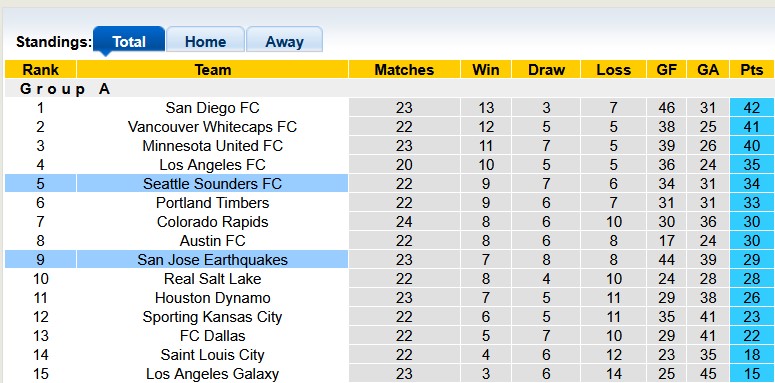775x383 pixels.
Task: Click Los Angeles FC team entry
Action: 212,165
